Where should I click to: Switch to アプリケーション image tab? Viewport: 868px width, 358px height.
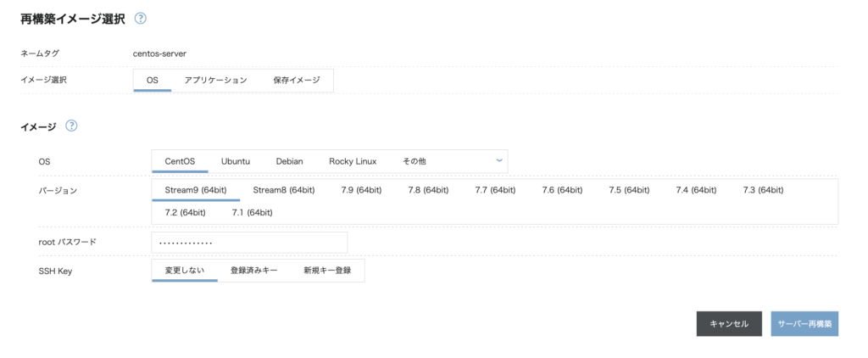215,81
